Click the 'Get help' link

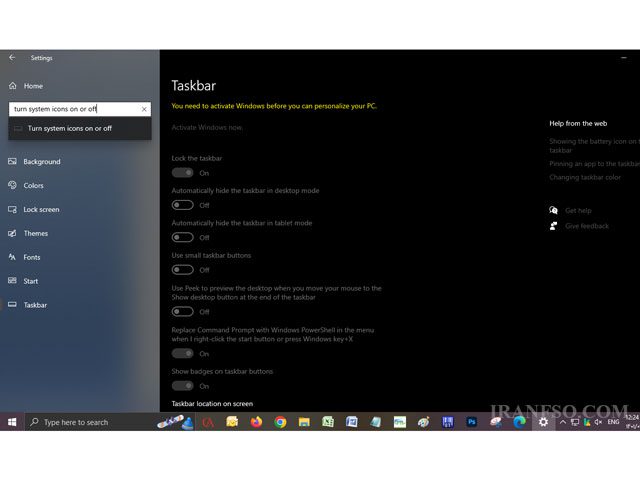(578, 211)
